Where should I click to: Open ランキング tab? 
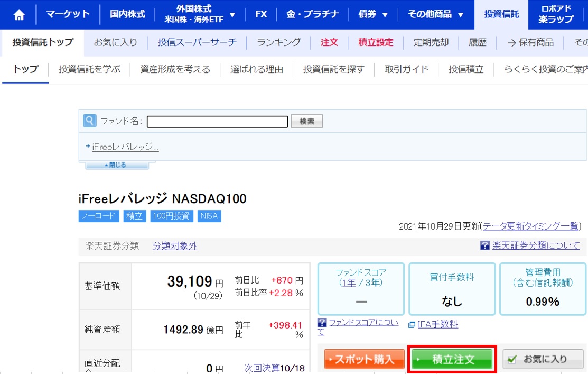278,42
